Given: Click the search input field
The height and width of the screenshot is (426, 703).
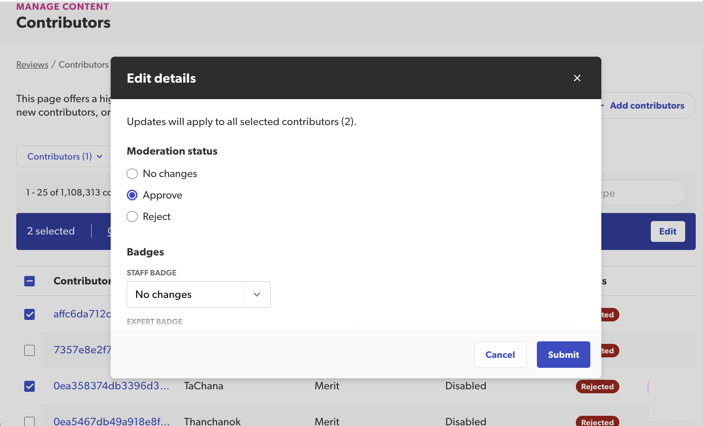Looking at the screenshot, I should click(645, 193).
